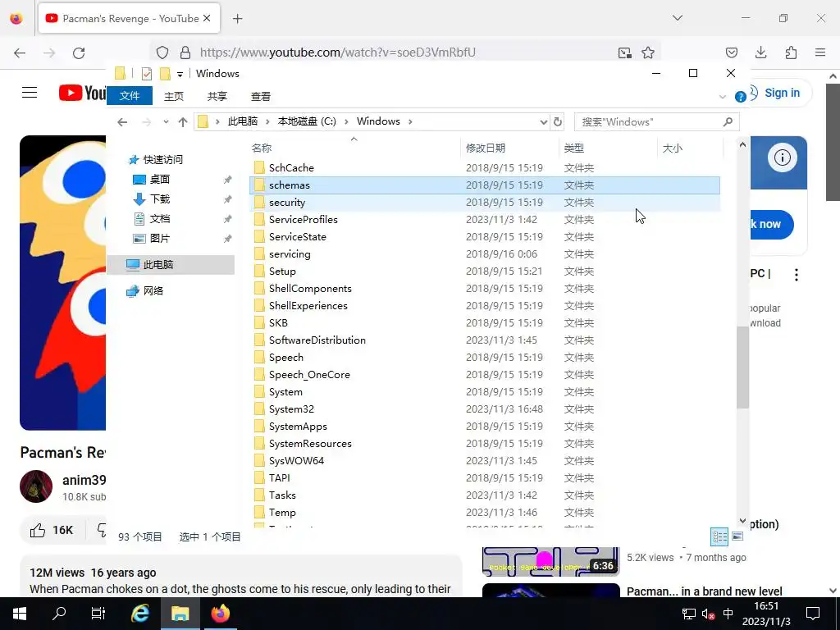Switch to details view icon in status bar
Viewport: 840px width, 630px height.
719,536
